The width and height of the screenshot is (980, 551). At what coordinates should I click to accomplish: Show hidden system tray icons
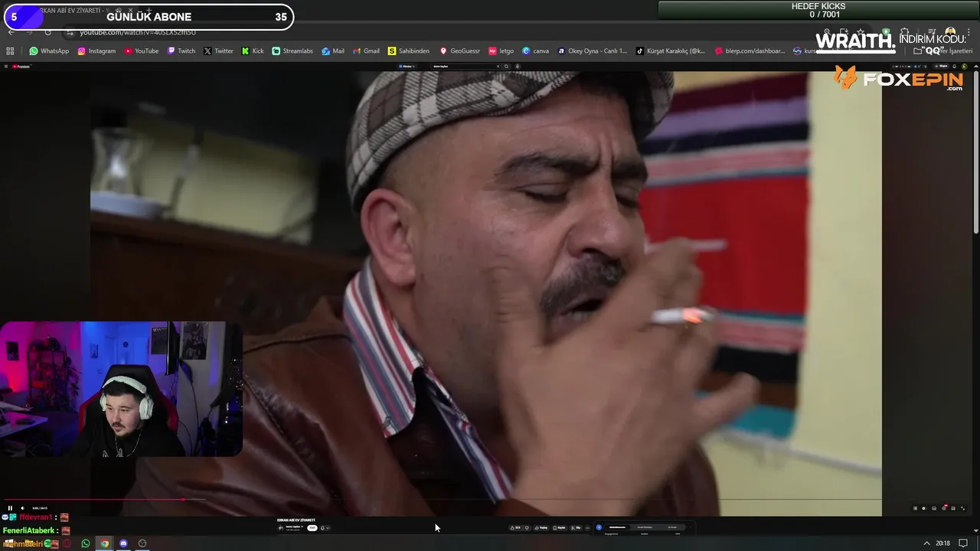927,543
